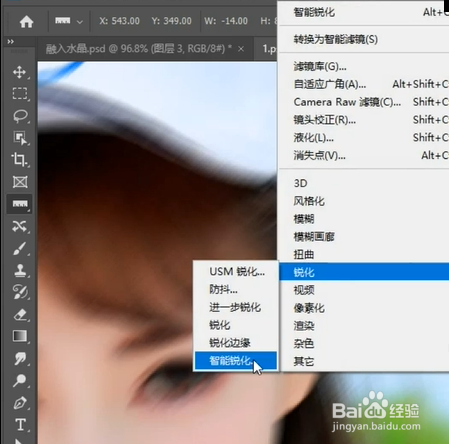This screenshot has width=449, height=444.
Task: Select the Horizontal Type tool
Action: (20, 425)
